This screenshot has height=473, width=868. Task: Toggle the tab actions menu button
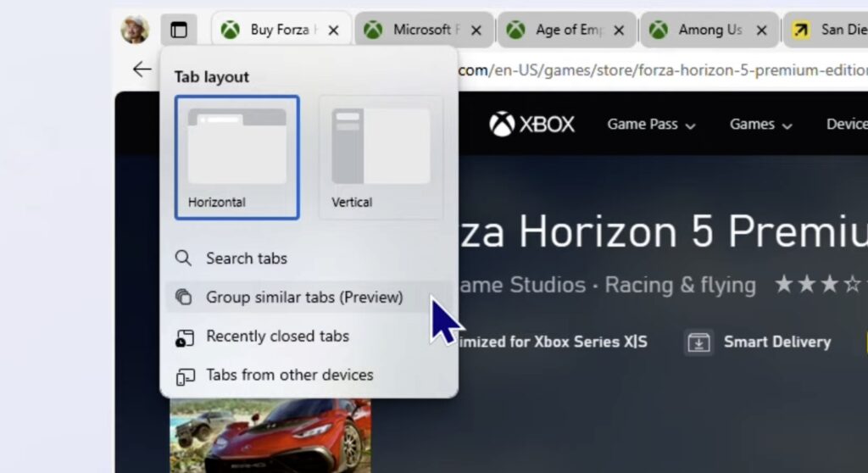click(179, 30)
